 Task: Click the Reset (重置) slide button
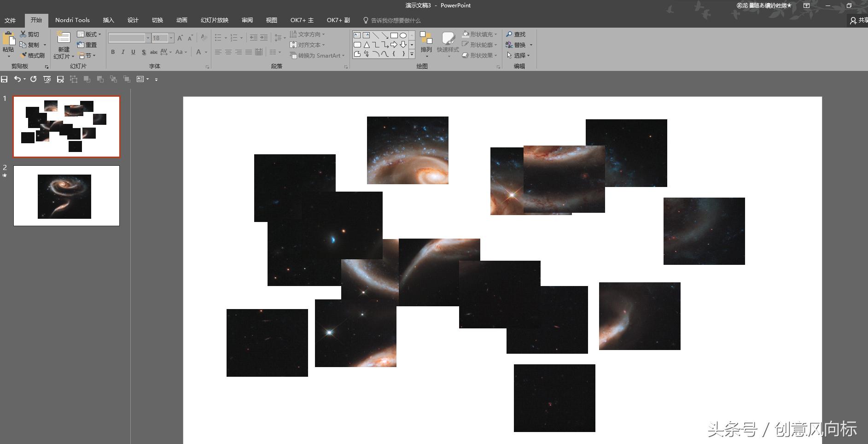click(x=87, y=45)
